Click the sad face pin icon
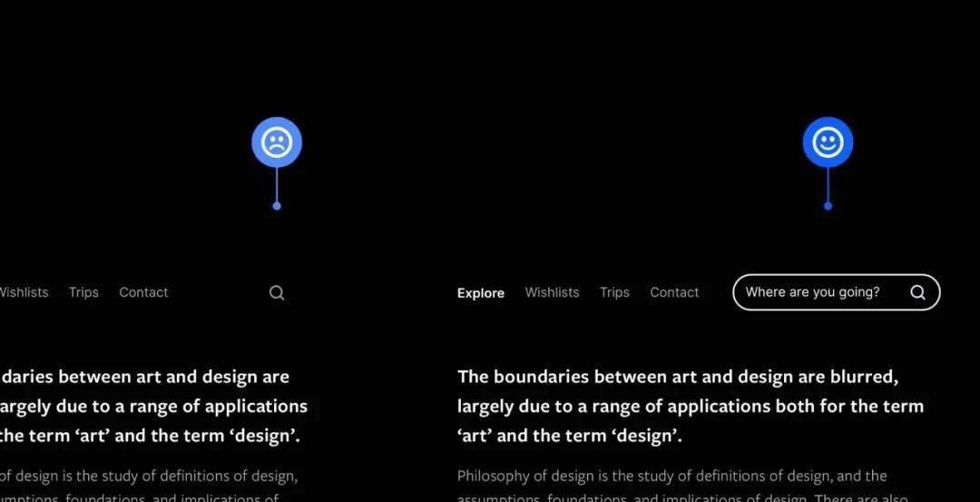 (277, 142)
